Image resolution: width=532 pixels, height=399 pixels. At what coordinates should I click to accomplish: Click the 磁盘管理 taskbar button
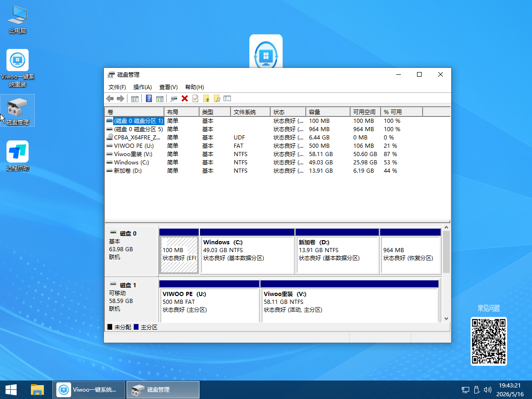[x=163, y=390]
